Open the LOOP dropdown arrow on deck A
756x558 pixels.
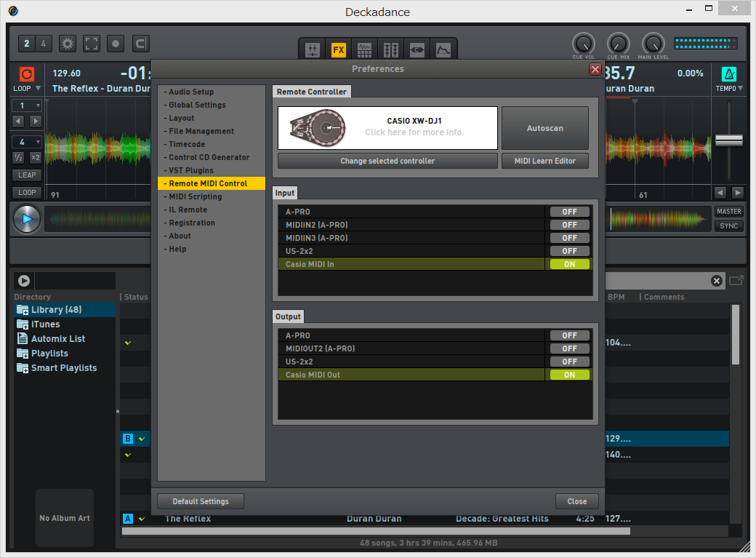tap(38, 88)
